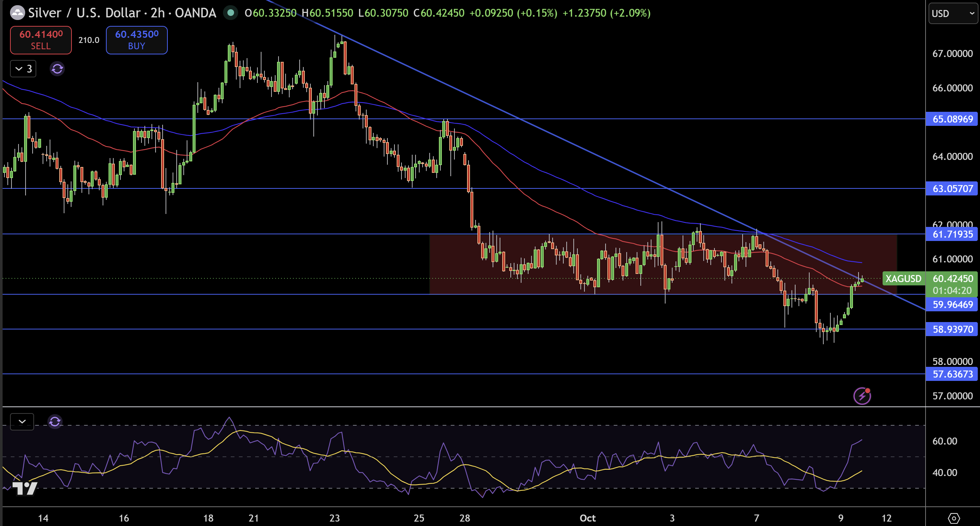Click the 28 date label on time axis
Screen dimensions: 980x526
click(465, 518)
